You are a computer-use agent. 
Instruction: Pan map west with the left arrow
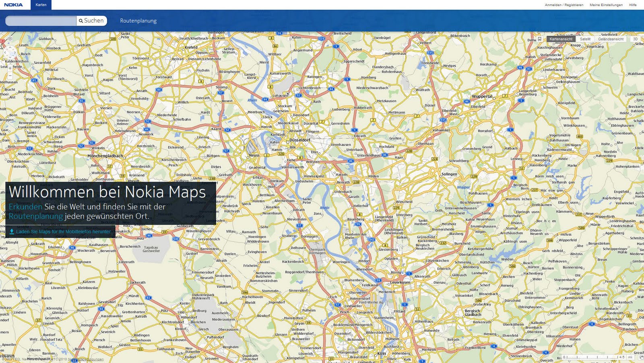5,52
